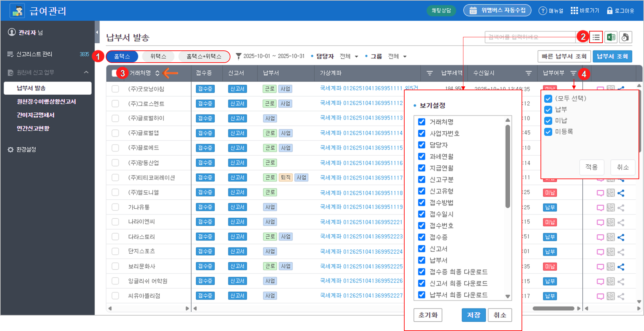Toggle the 미납 filter checkbox
This screenshot has width=644, height=331.
548,121
